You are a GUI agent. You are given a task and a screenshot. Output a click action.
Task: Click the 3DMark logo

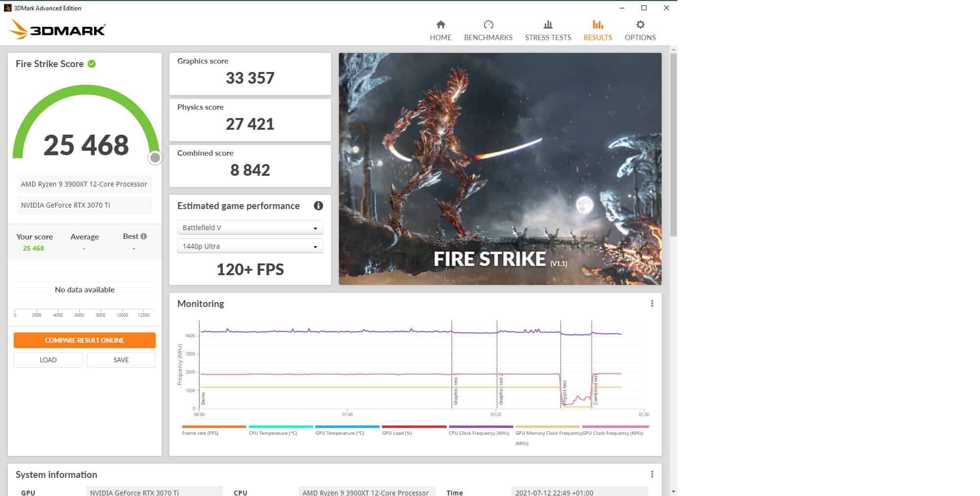57,29
